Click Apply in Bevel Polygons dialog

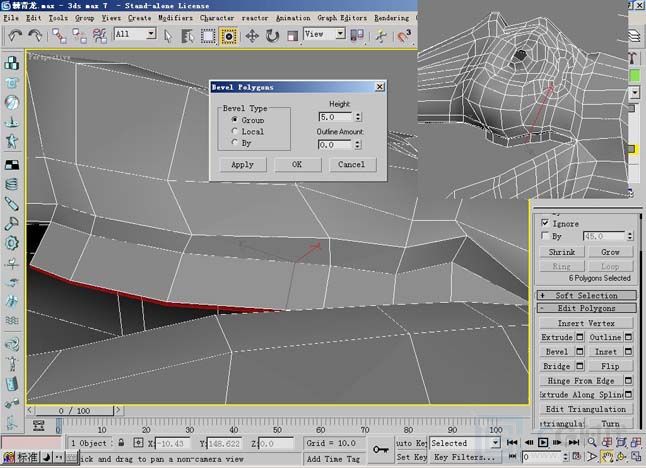(242, 164)
